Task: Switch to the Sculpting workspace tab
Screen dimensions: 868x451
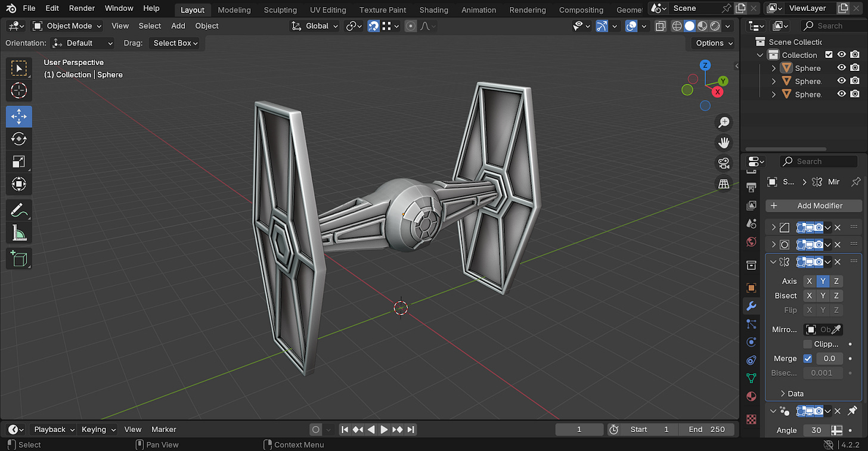Action: point(280,10)
